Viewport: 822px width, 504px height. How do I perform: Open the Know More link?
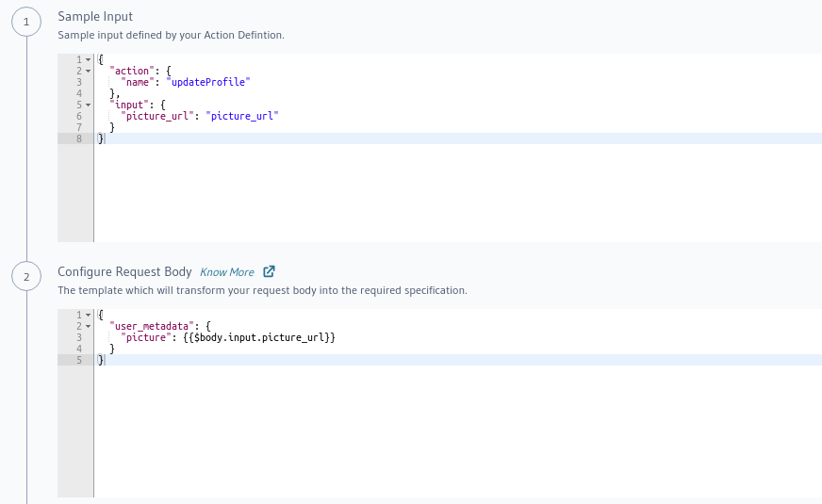click(227, 272)
